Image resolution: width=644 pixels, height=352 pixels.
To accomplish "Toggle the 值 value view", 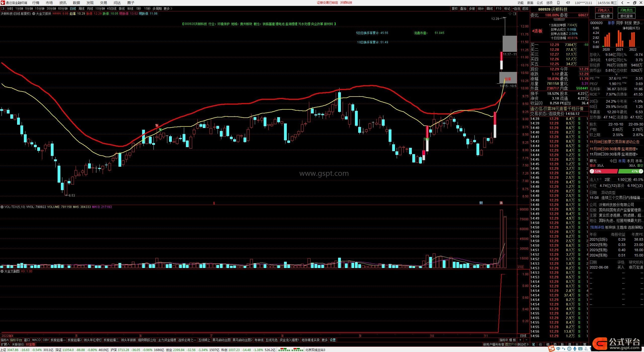I will [x=570, y=344].
